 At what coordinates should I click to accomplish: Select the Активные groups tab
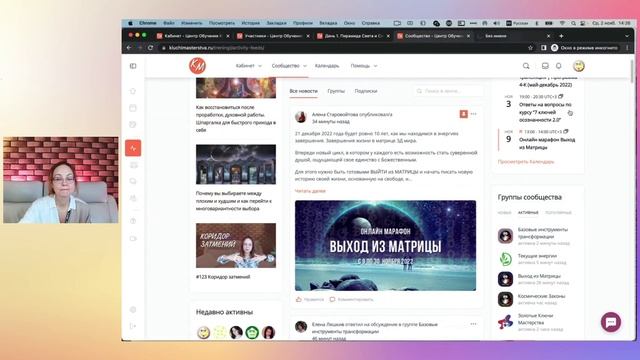[x=528, y=213]
